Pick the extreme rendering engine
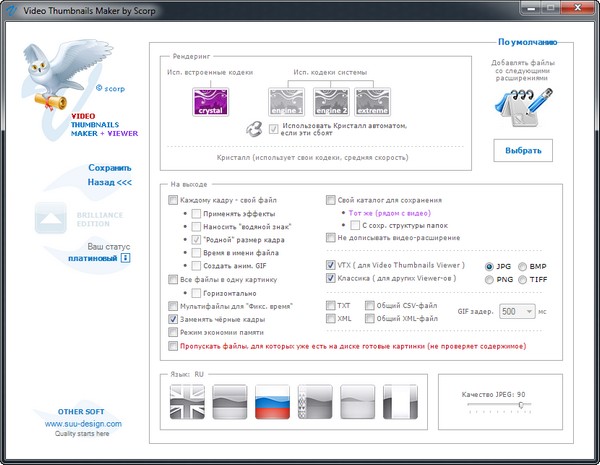 coord(371,100)
